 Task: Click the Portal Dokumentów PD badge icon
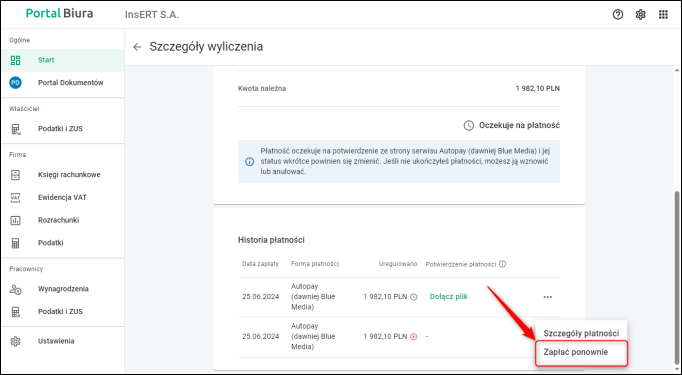[x=15, y=83]
